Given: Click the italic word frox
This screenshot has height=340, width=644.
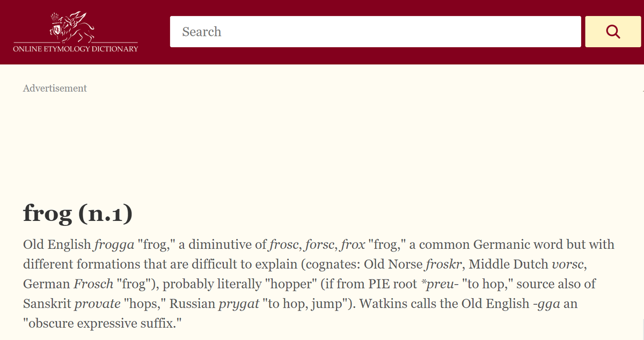Looking at the screenshot, I should tap(353, 245).
